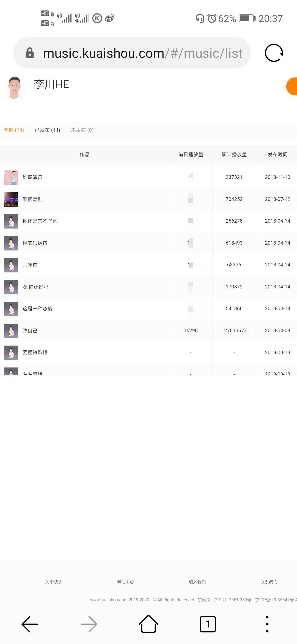The image size is (297, 644).
Task: Tap the URL address bar
Action: coord(142,53)
